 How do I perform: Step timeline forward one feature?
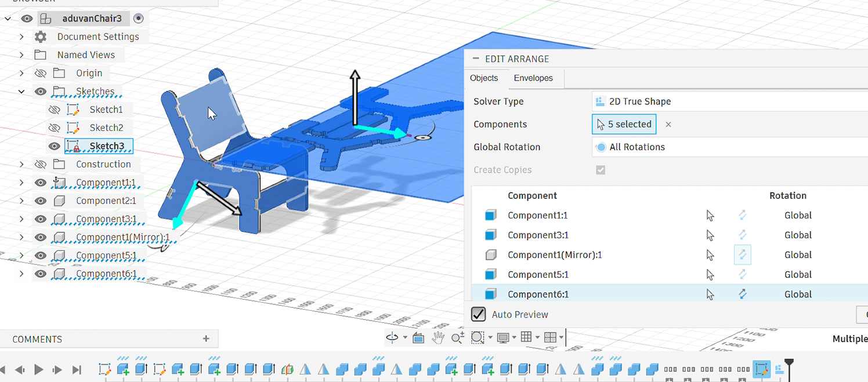point(57,369)
